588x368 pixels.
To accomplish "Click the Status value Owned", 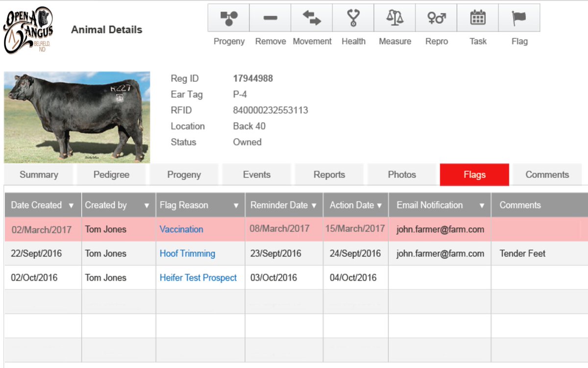I will point(247,142).
